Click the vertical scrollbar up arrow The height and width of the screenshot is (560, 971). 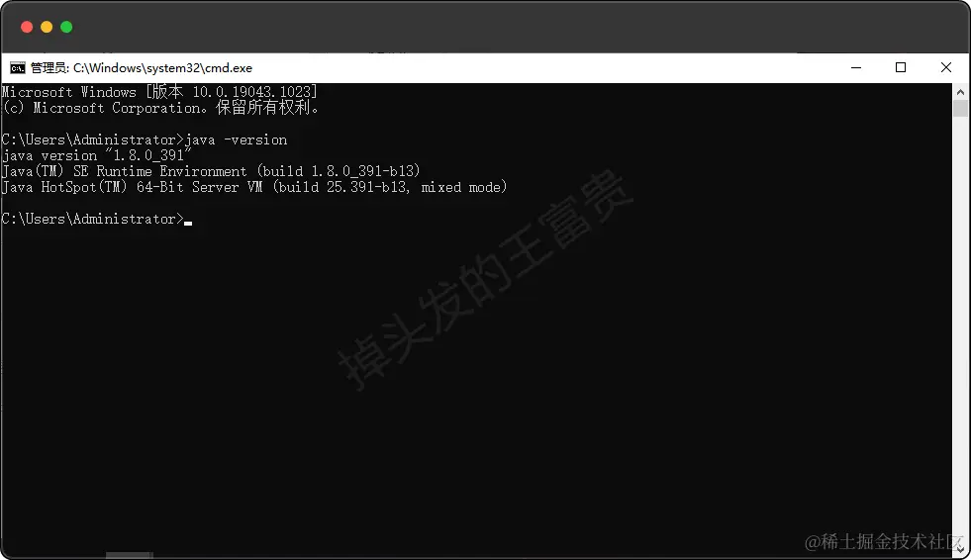click(x=960, y=92)
